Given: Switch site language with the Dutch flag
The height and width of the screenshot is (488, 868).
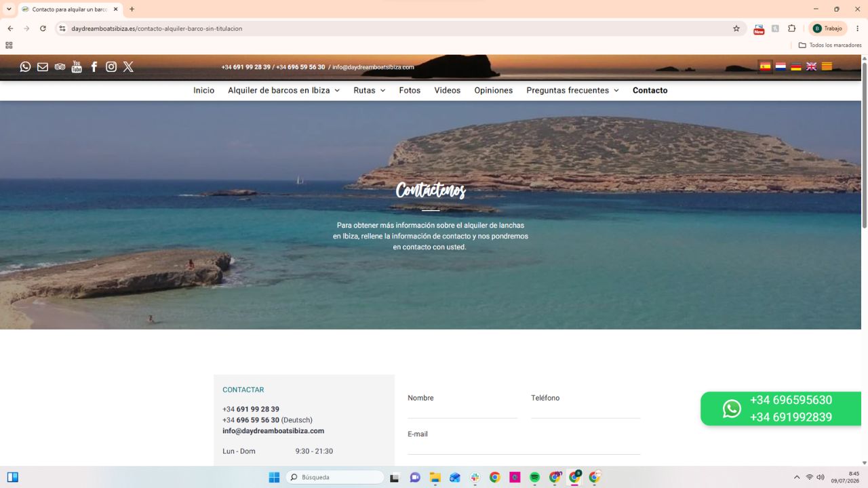Looking at the screenshot, I should (781, 66).
